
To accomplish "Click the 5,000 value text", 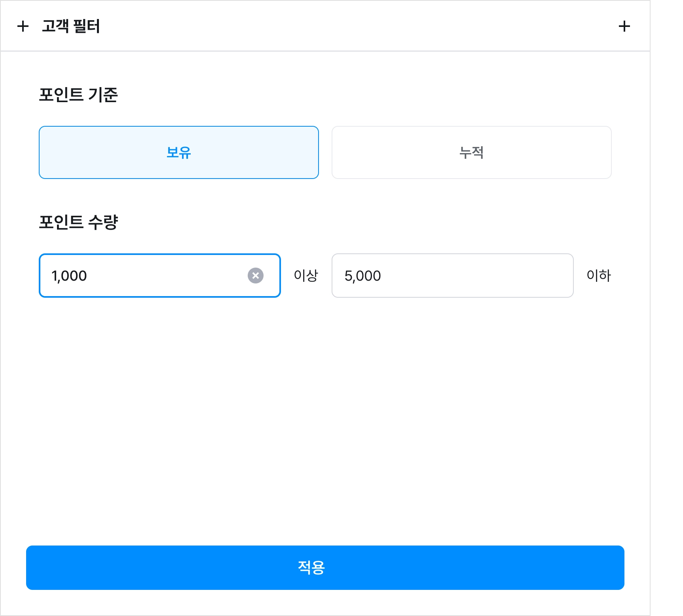I will 362,276.
